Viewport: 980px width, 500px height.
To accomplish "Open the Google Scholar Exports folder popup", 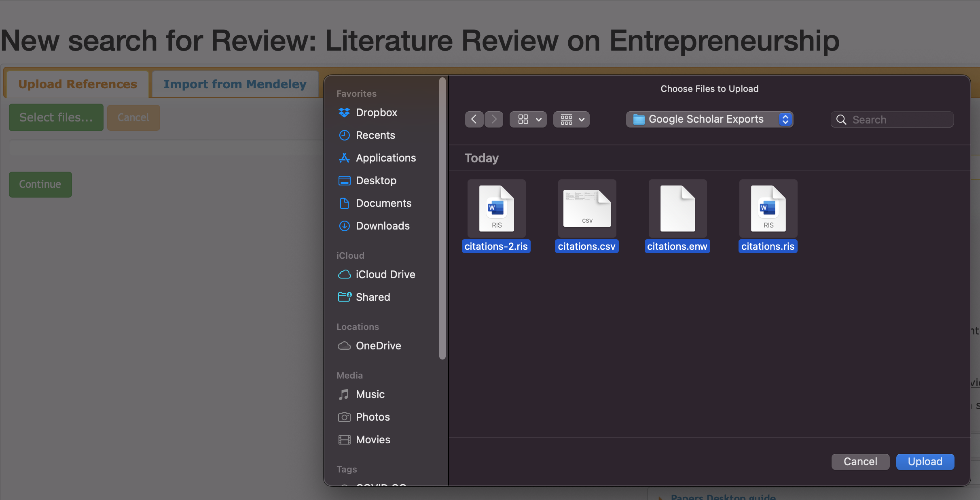I will pyautogui.click(x=710, y=119).
